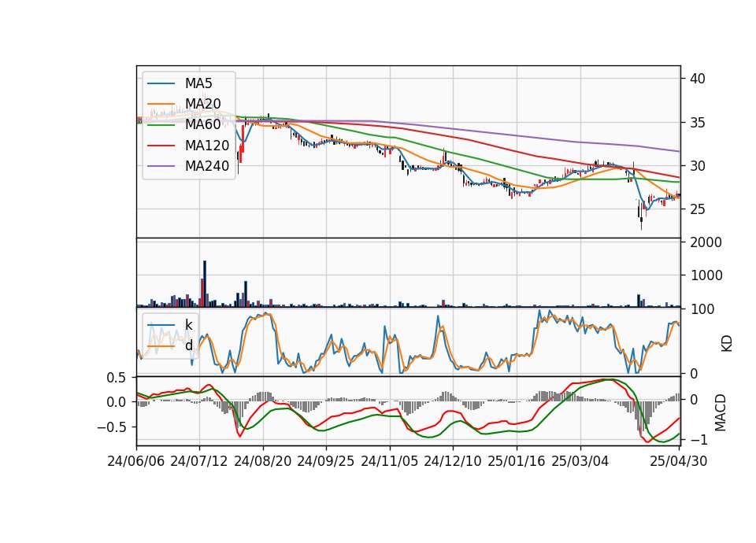Click the price axis value 25
The height and width of the screenshot is (543, 756).
[697, 209]
